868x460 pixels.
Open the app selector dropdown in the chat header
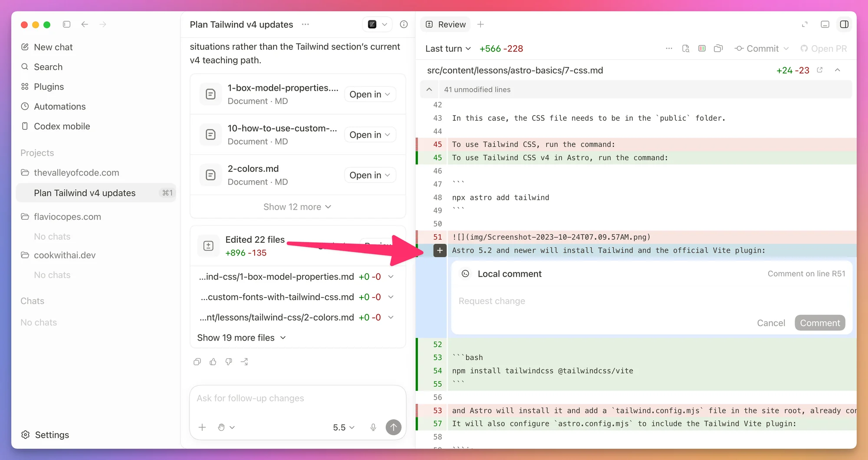(377, 24)
